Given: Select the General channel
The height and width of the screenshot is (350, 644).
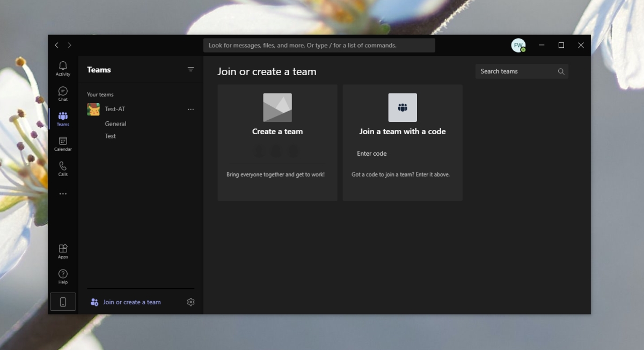Looking at the screenshot, I should (x=115, y=123).
